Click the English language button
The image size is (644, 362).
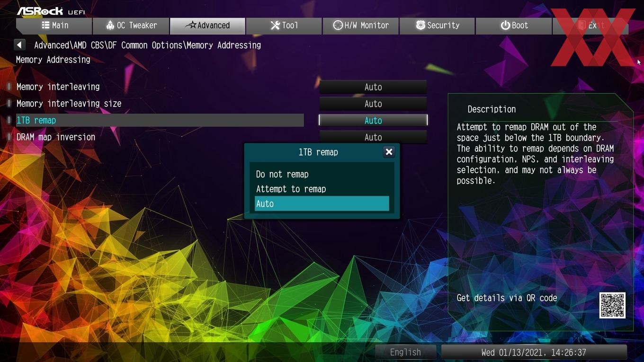click(x=405, y=352)
